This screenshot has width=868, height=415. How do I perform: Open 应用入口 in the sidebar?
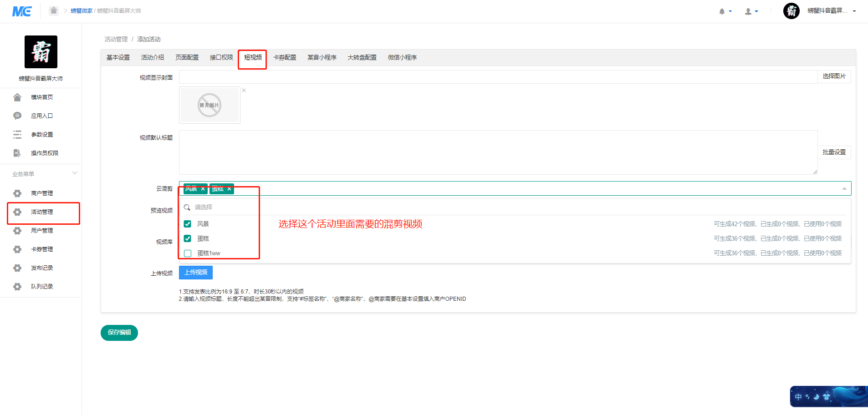(42, 116)
